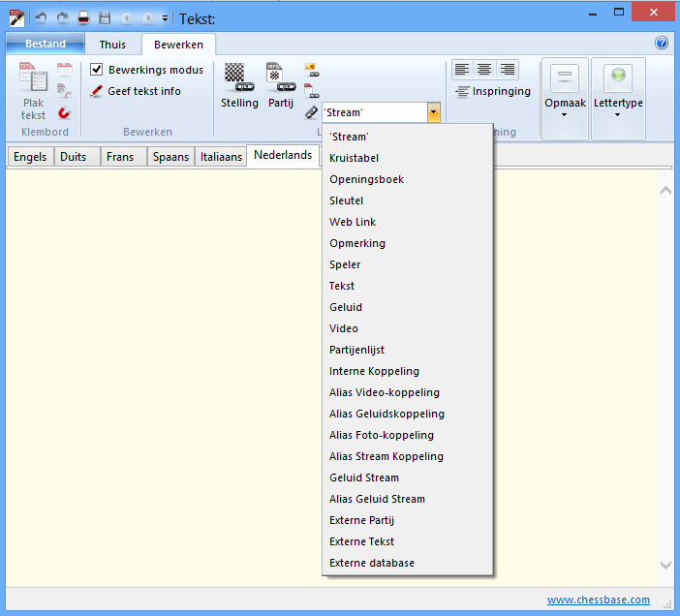Open the help question mark icon
Viewport: 680px width, 616px height.
[662, 43]
